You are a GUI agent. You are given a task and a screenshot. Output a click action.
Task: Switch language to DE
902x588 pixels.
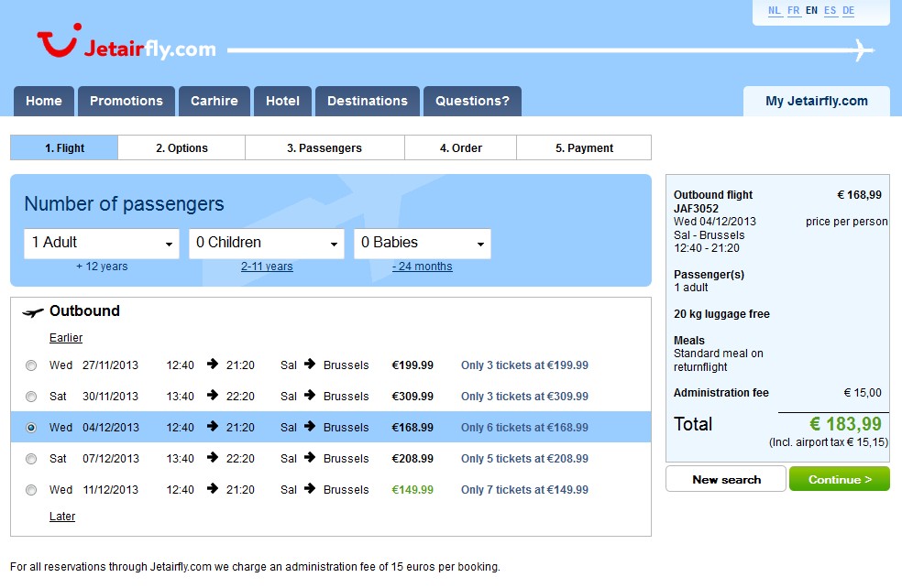pos(849,10)
